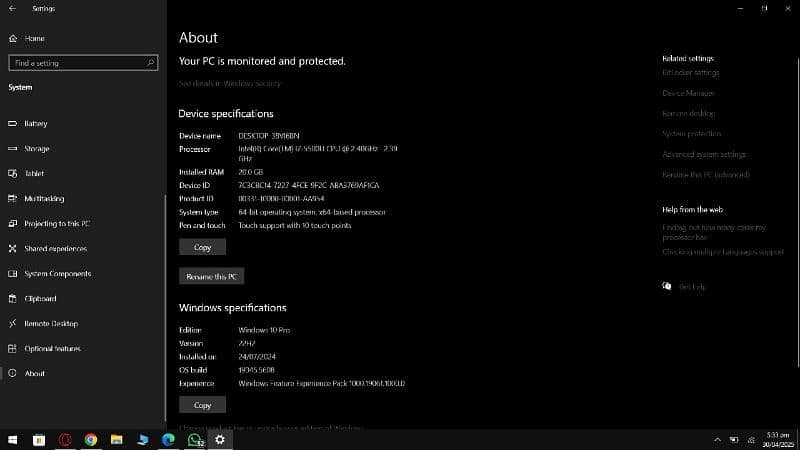The height and width of the screenshot is (450, 800).
Task: Open System protection link
Action: coord(692,134)
